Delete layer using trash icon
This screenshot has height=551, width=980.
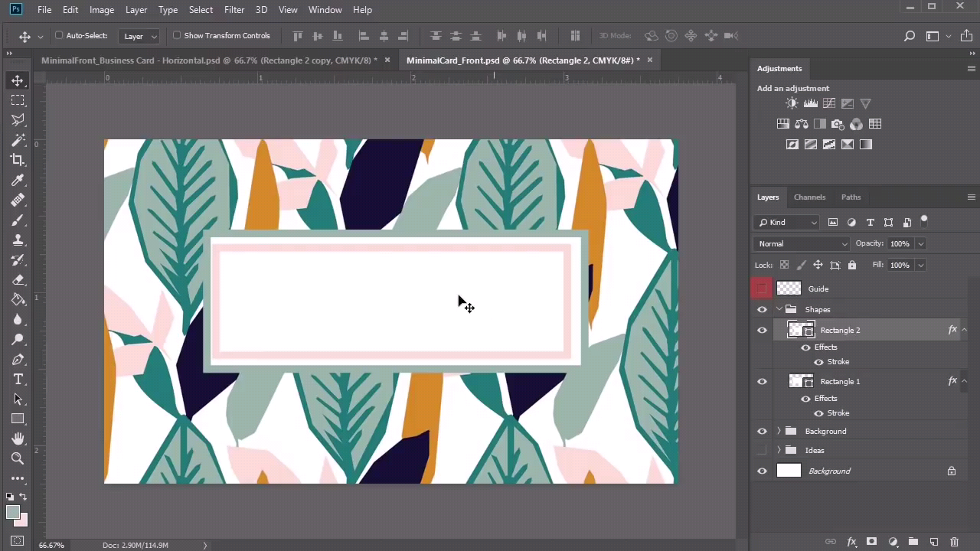[954, 542]
